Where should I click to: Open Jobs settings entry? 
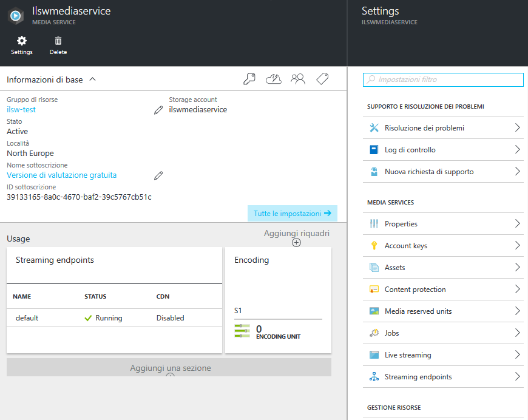(443, 333)
